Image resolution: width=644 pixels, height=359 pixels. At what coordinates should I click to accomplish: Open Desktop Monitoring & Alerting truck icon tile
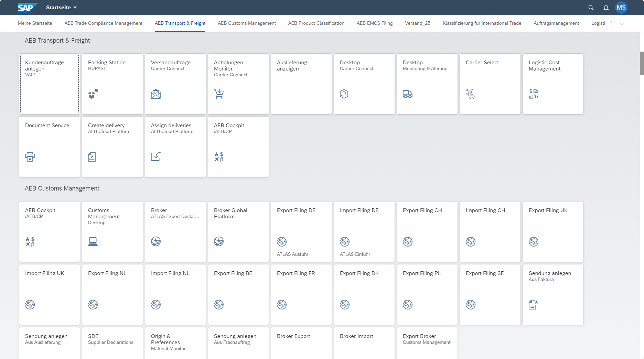coord(408,94)
